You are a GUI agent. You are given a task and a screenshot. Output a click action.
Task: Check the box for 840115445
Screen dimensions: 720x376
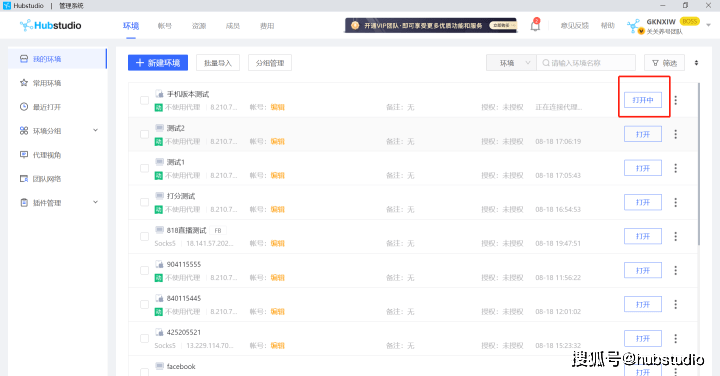pos(144,304)
